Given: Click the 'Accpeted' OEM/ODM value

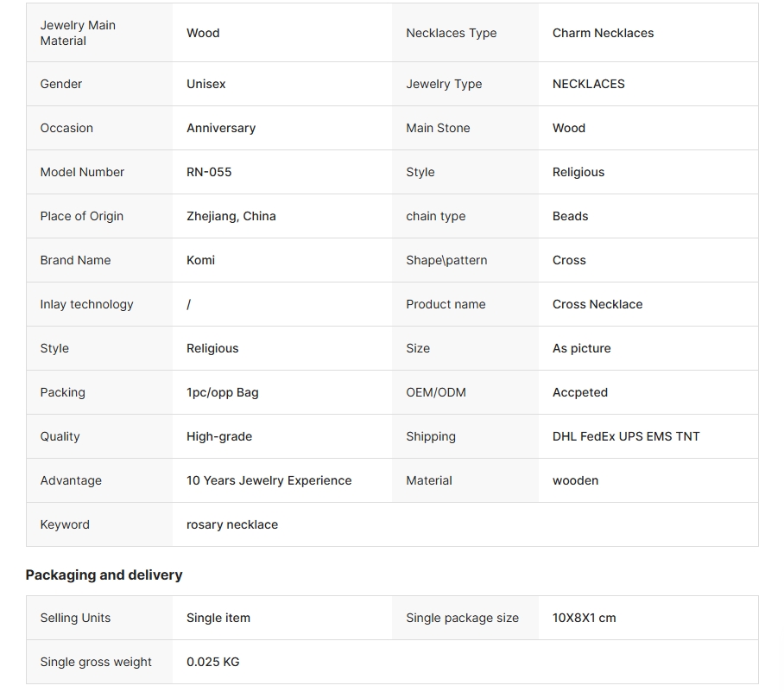Looking at the screenshot, I should (580, 392).
